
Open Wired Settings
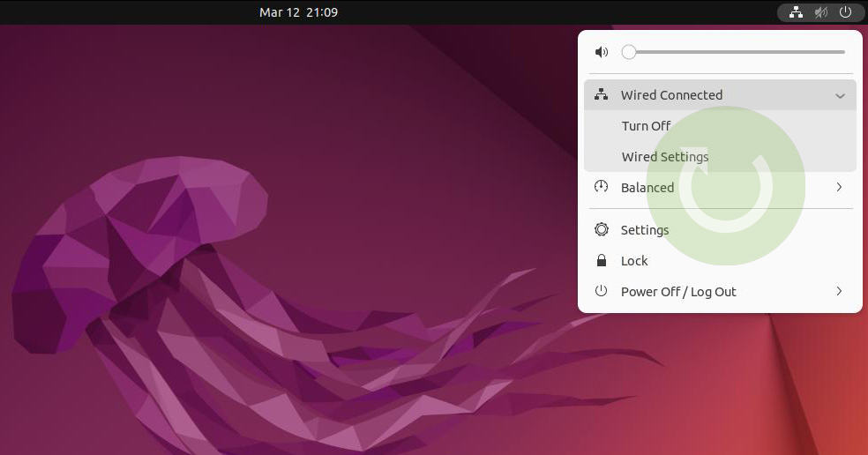720,157
